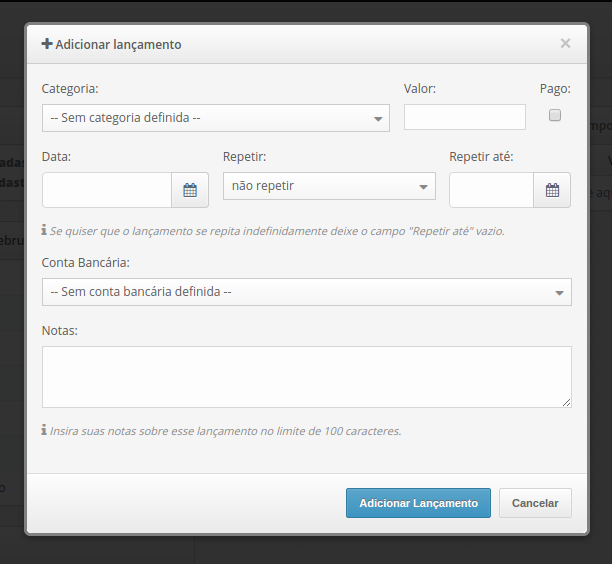The height and width of the screenshot is (564, 612).
Task: Click the 'Conta Bancária:' label
Action: pyautogui.click(x=85, y=263)
